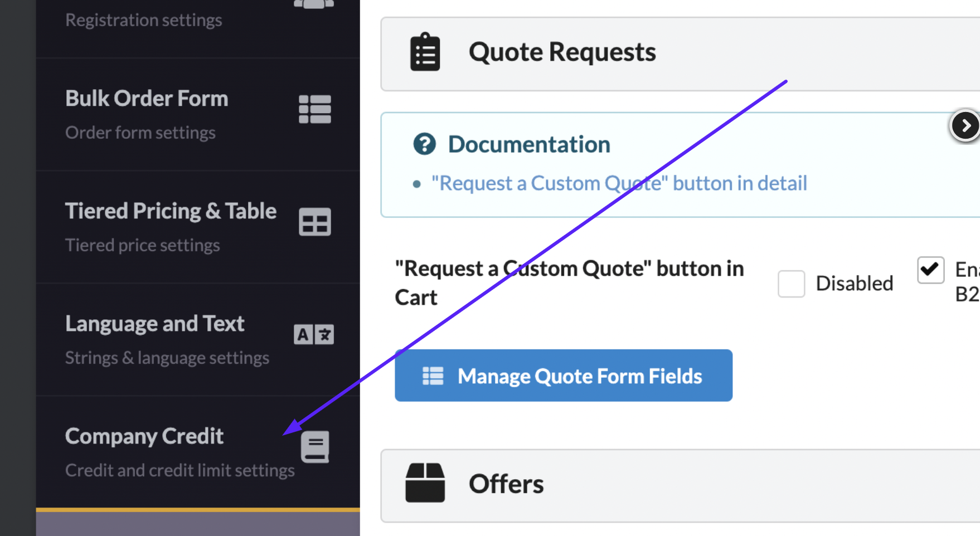
Task: Click the Bulk Order Form list icon
Action: [315, 109]
